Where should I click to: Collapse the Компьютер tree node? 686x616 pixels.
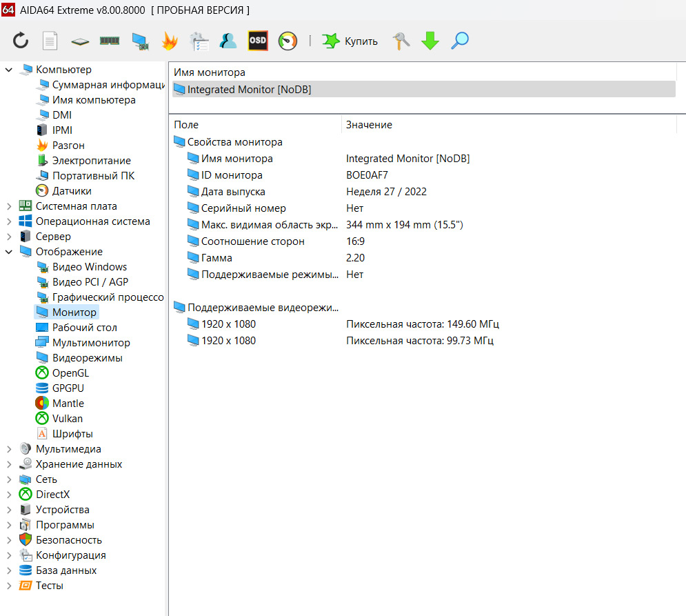(x=9, y=70)
